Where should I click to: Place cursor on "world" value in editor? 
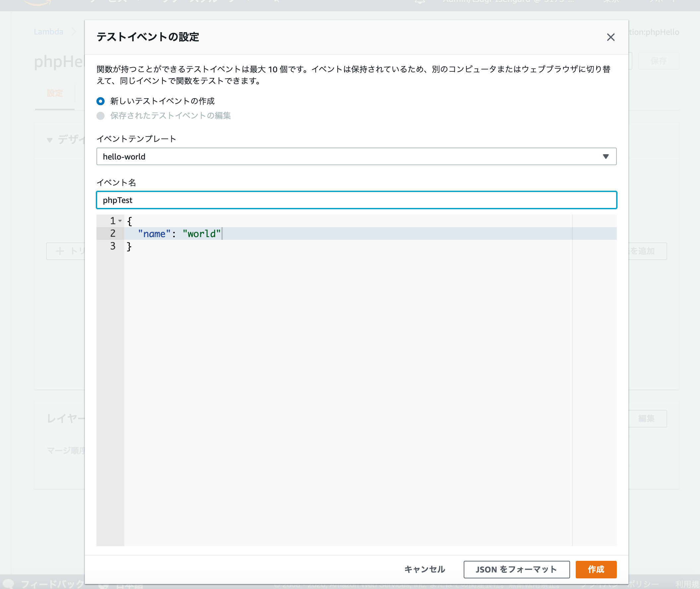[202, 234]
